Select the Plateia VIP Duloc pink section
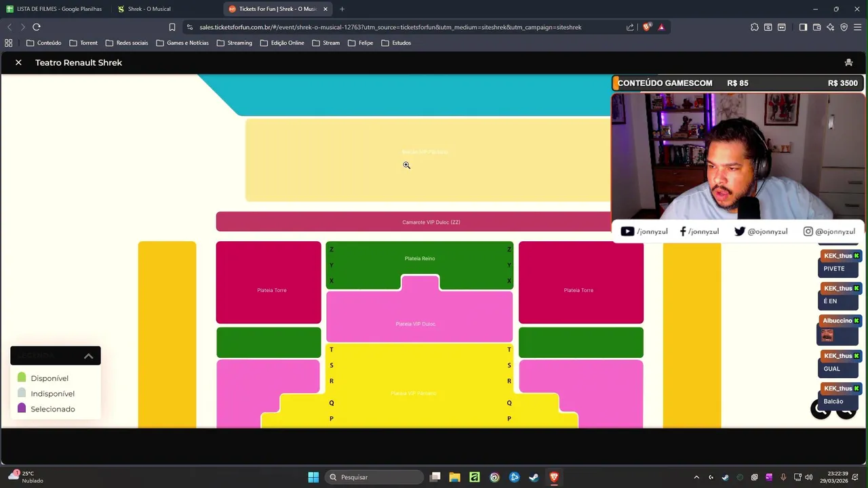Viewport: 868px width, 488px height. coord(419,317)
